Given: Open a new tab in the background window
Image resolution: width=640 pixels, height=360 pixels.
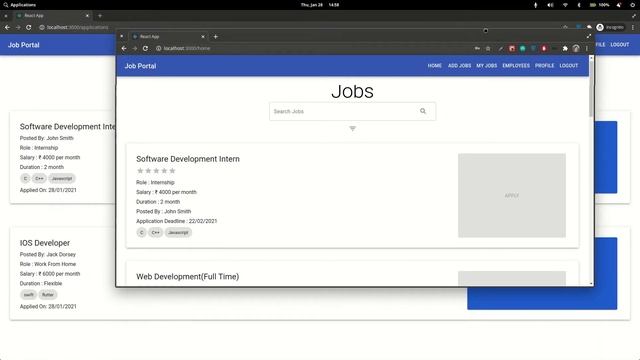Looking at the screenshot, I should (100, 16).
